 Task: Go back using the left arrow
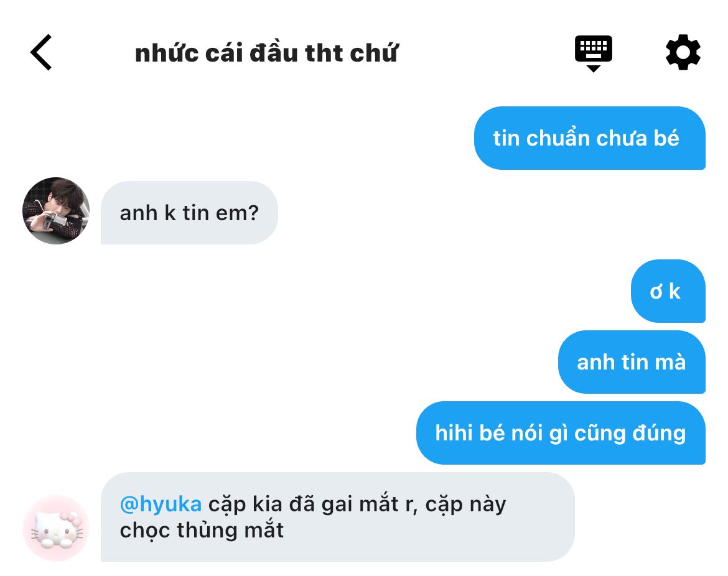(41, 52)
